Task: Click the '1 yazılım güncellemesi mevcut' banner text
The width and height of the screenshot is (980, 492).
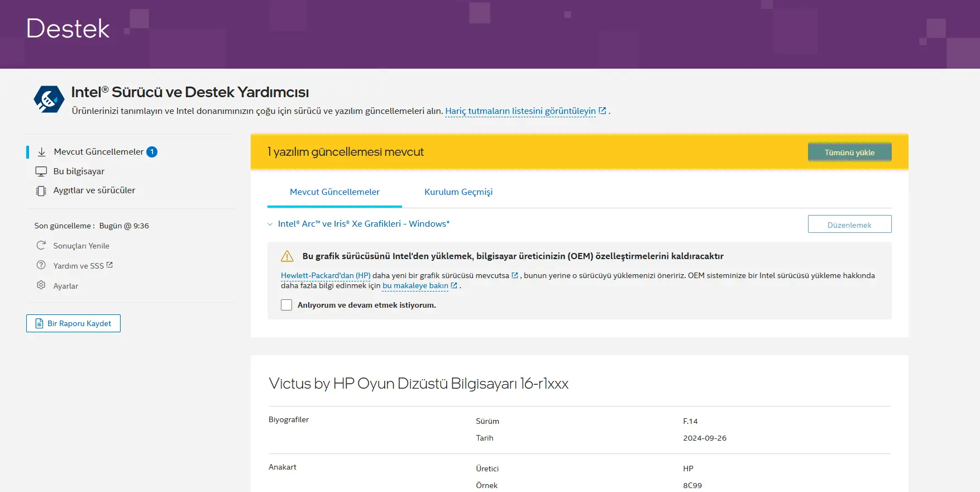Action: coord(346,152)
